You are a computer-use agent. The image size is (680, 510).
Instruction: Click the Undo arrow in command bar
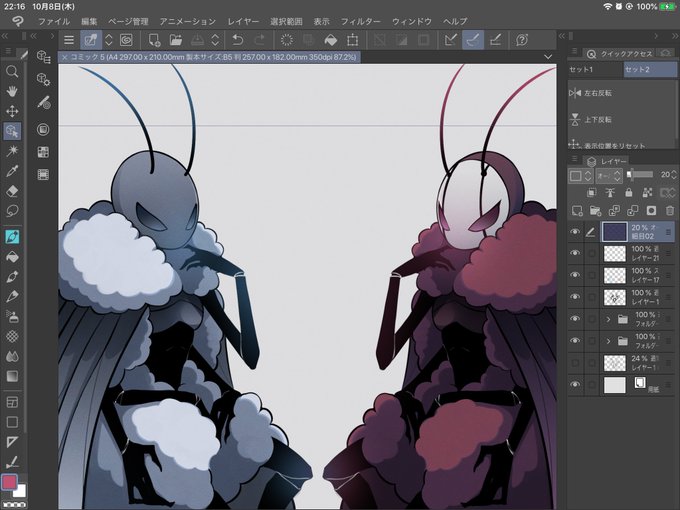[237, 40]
